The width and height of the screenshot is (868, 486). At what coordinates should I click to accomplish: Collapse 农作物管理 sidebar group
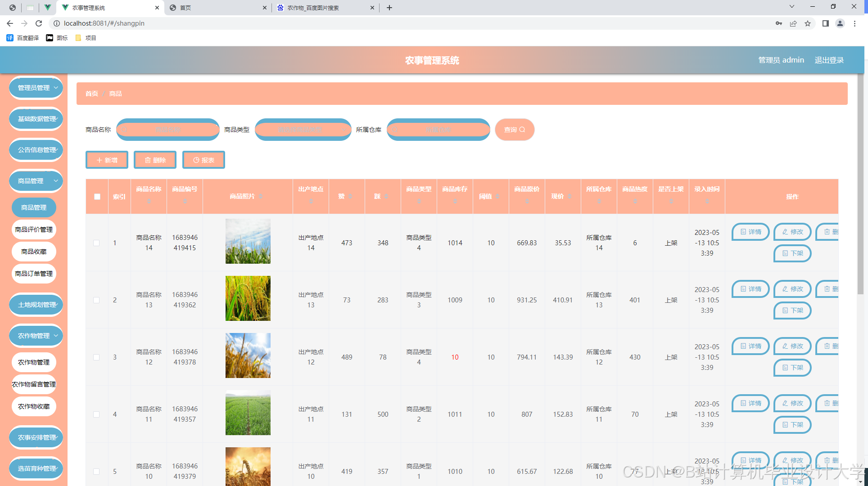tap(36, 336)
